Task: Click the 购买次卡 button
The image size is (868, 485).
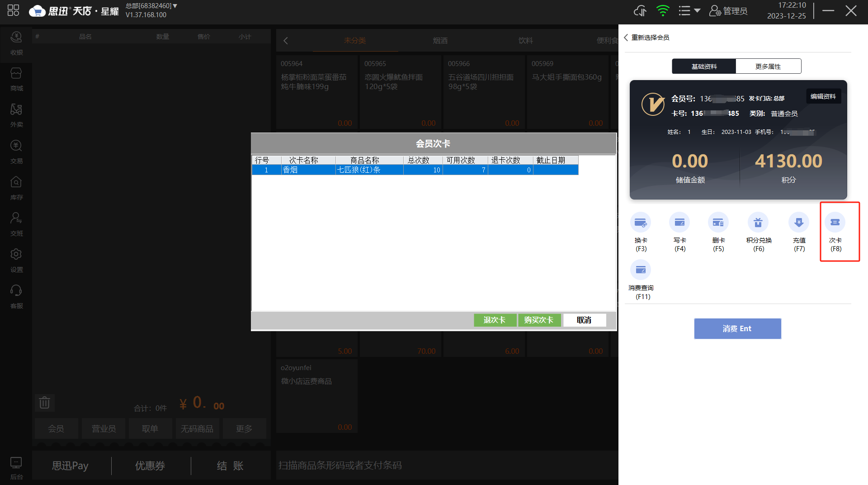Action: click(539, 320)
